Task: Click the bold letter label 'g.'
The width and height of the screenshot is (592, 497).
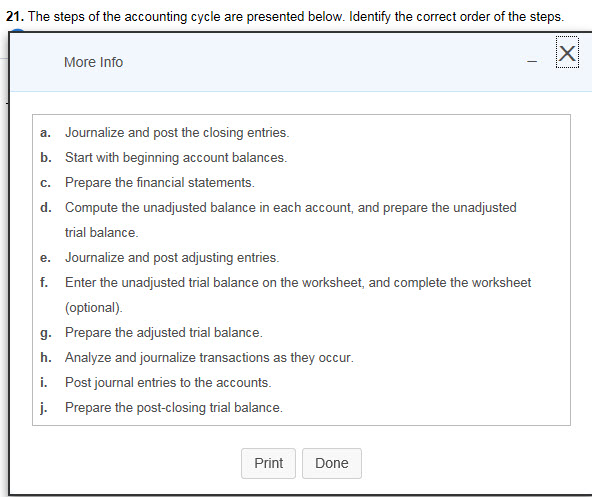Action: pyautogui.click(x=46, y=333)
